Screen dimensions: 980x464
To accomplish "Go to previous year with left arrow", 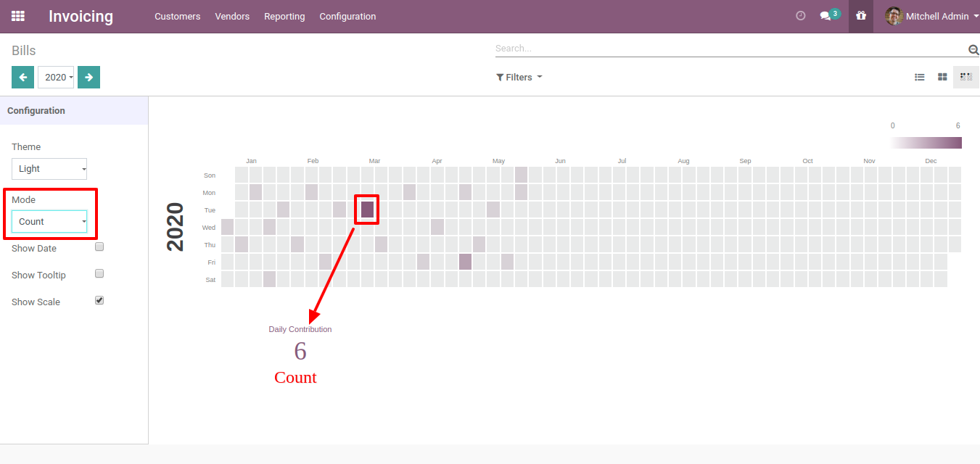I will coord(22,77).
